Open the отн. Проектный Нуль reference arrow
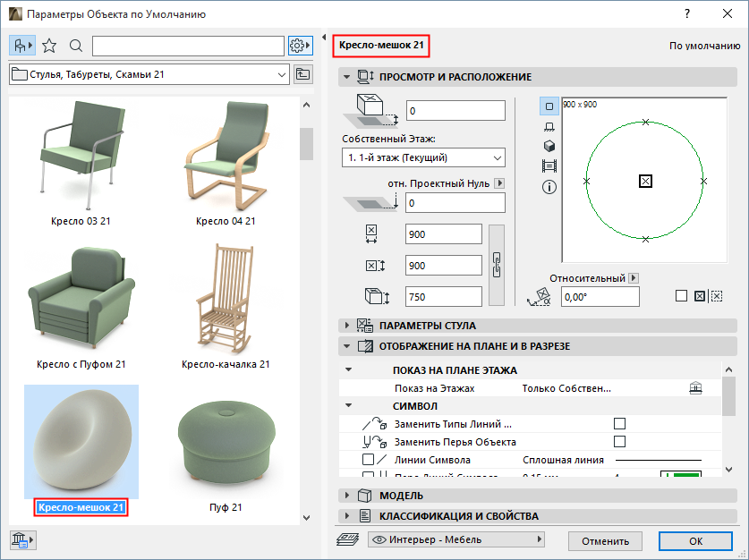The width and height of the screenshot is (749, 560). click(x=499, y=183)
